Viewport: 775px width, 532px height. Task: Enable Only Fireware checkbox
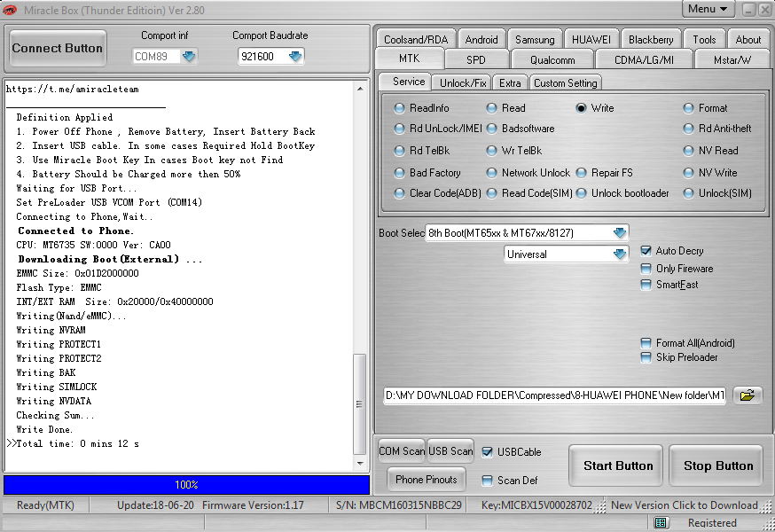(646, 269)
